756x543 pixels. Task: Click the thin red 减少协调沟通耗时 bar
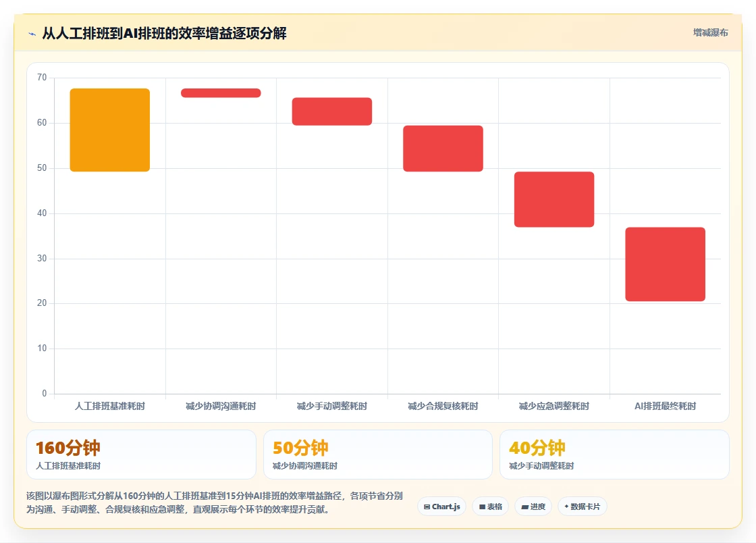(221, 93)
